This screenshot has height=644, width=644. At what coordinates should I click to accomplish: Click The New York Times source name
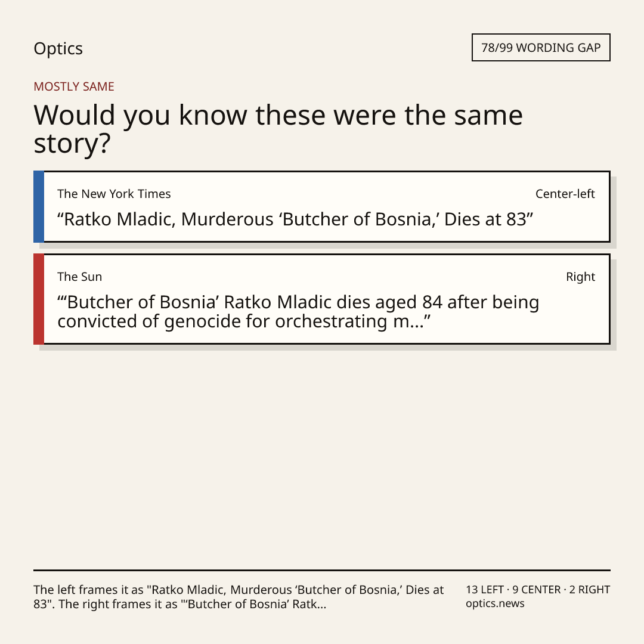coord(114,194)
